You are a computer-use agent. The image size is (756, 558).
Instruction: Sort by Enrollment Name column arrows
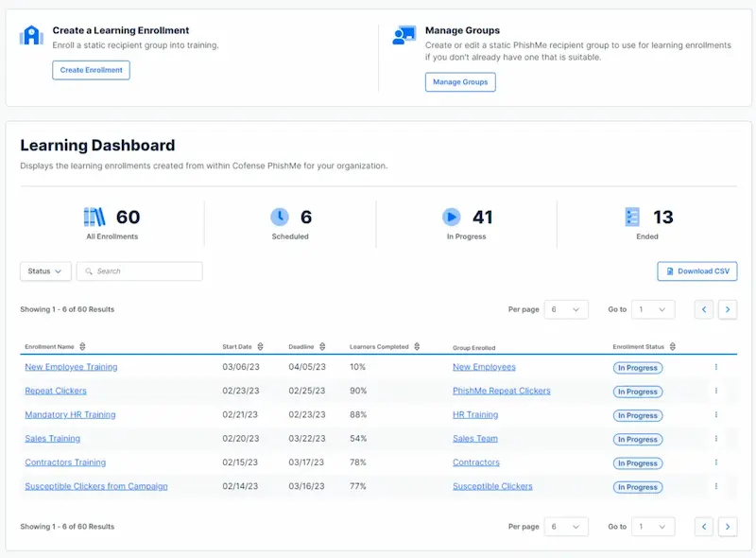[82, 346]
